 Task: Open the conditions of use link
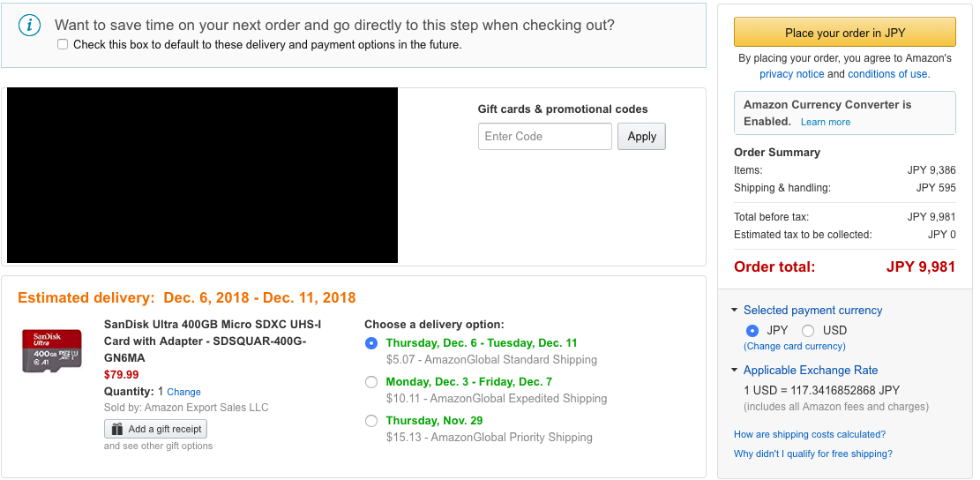(x=887, y=74)
